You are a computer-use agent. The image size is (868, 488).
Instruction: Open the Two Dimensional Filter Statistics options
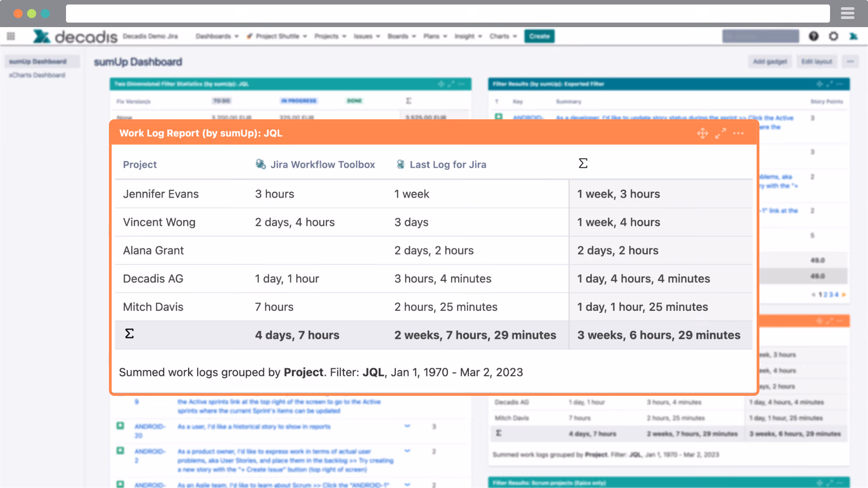click(461, 84)
